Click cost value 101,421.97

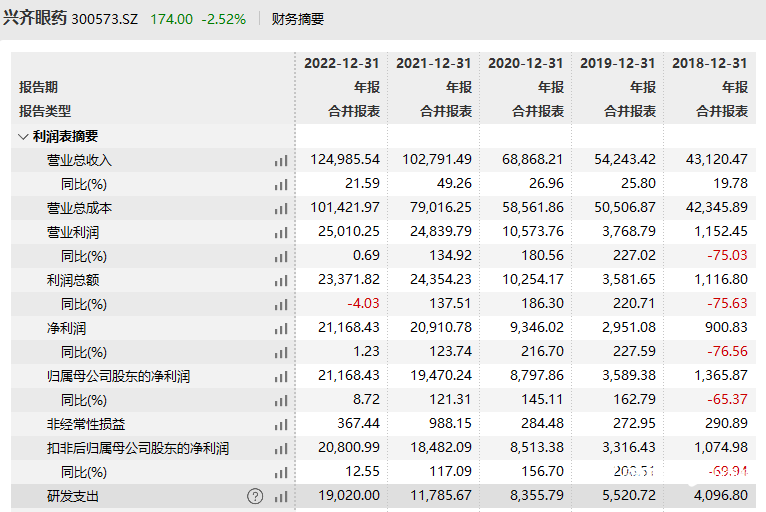345,207
